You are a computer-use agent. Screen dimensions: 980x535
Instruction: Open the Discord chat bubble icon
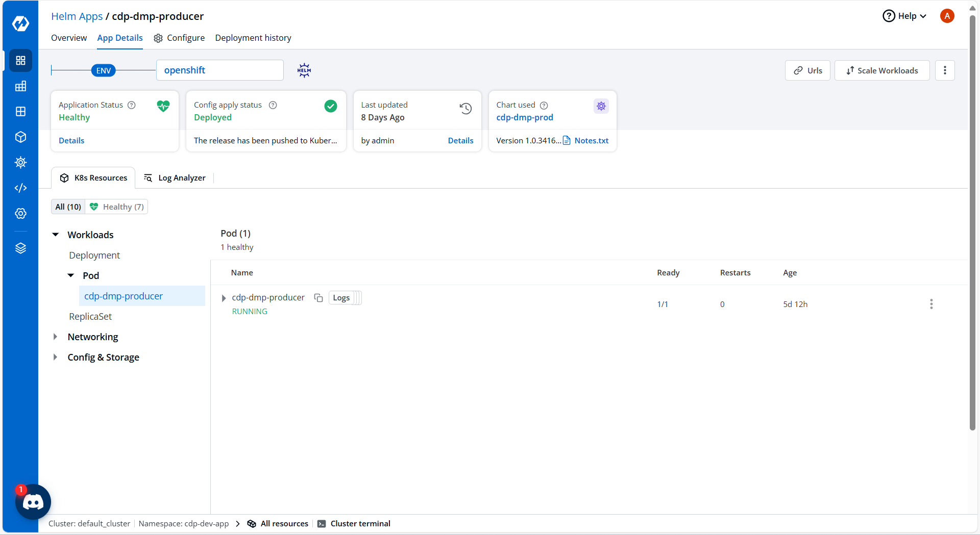[33, 502]
